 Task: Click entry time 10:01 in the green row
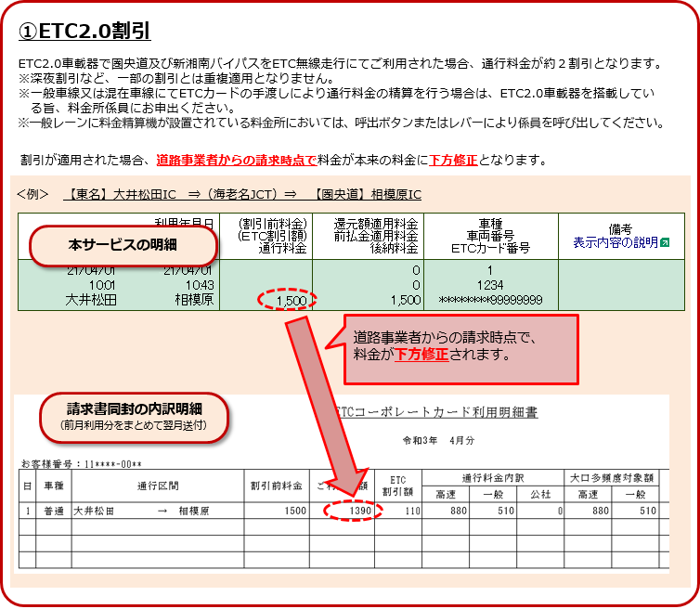(x=102, y=285)
